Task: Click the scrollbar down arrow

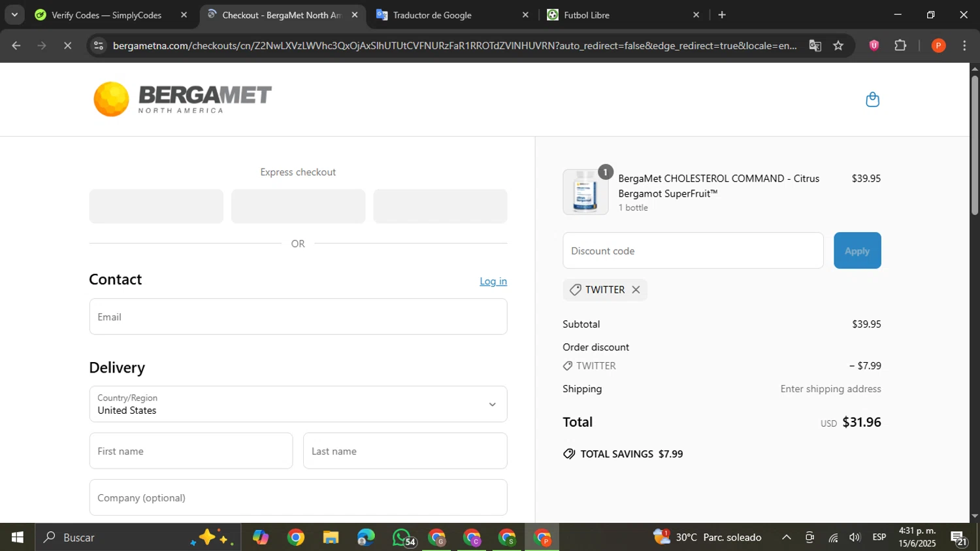Action: [975, 516]
